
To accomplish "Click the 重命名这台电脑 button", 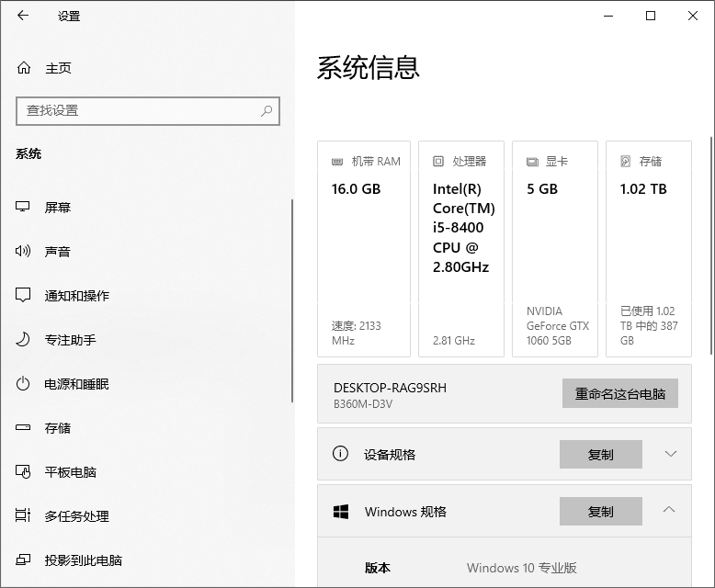I will [619, 394].
